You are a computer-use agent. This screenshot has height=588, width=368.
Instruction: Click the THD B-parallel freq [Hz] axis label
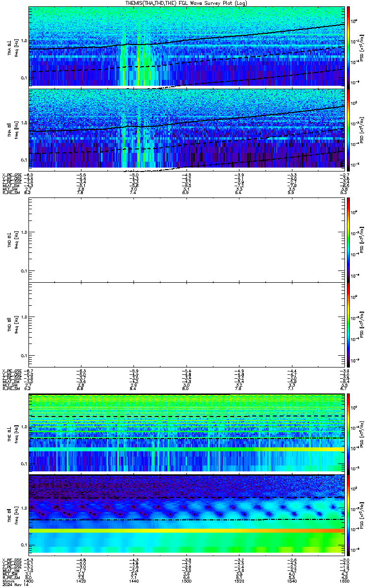click(16, 324)
